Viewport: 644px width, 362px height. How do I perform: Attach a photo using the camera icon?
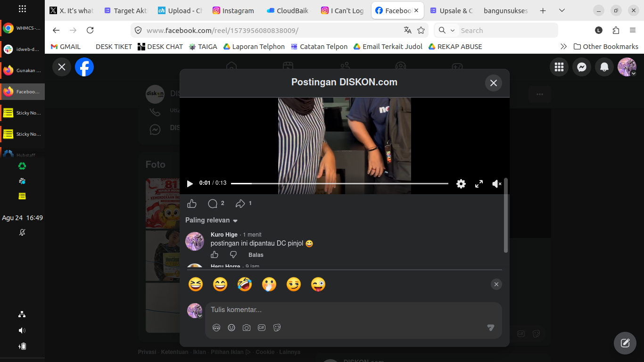coord(247,328)
